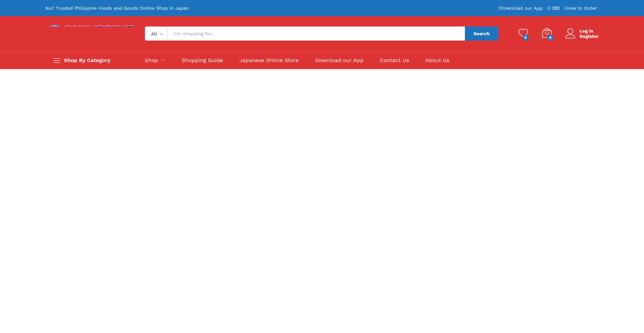Screen dimensions: 644x333
Task: Click the language link before How to Order
Action: tap(553, 8)
